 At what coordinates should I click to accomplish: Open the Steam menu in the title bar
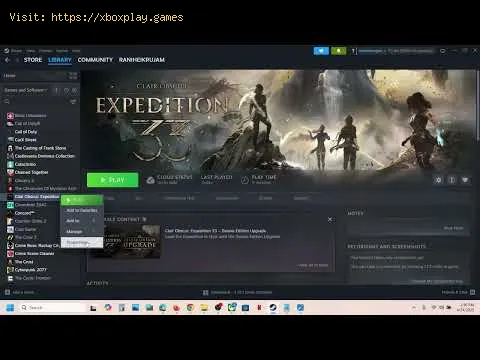click(x=16, y=51)
